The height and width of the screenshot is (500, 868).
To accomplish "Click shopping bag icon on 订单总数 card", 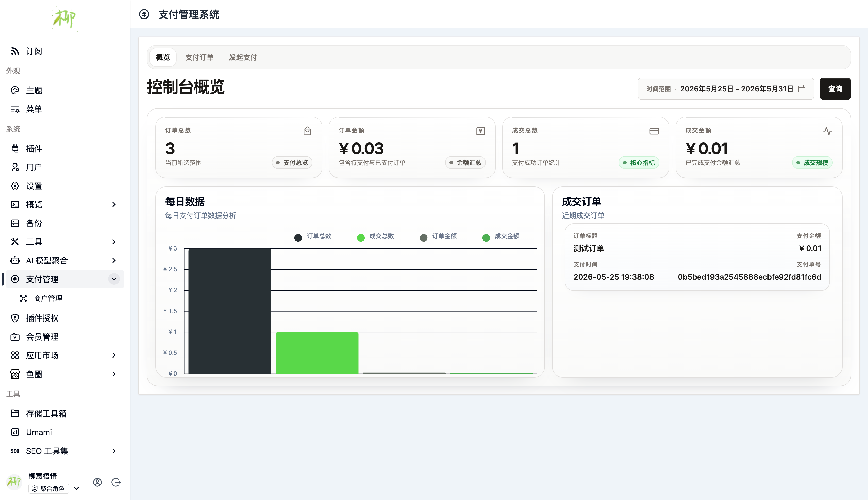I will (307, 131).
